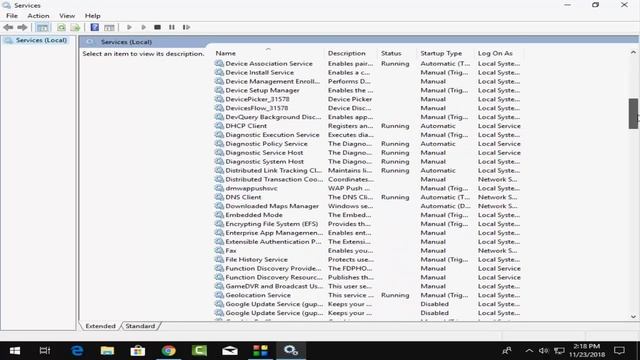Viewport: 640px width, 360px height.
Task: Select the DHCP Client service
Action: coord(367,126)
